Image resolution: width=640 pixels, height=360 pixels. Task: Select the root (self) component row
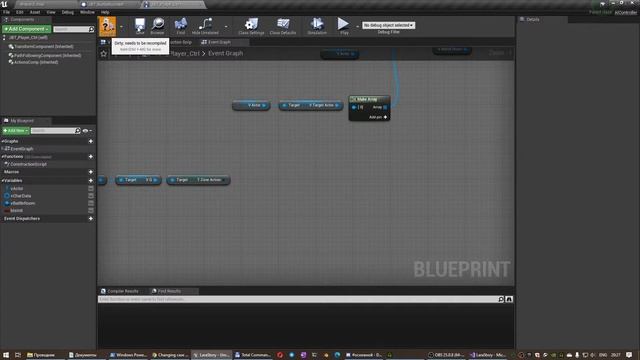(26, 38)
